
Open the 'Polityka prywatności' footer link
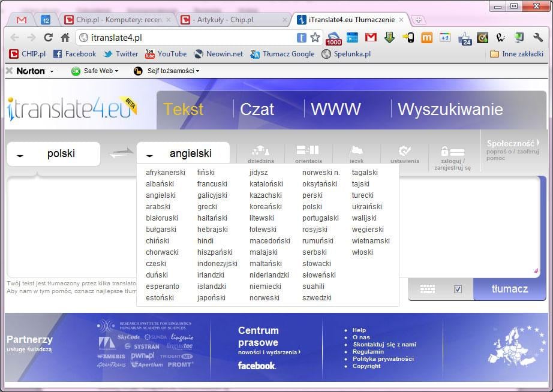pyautogui.click(x=383, y=359)
